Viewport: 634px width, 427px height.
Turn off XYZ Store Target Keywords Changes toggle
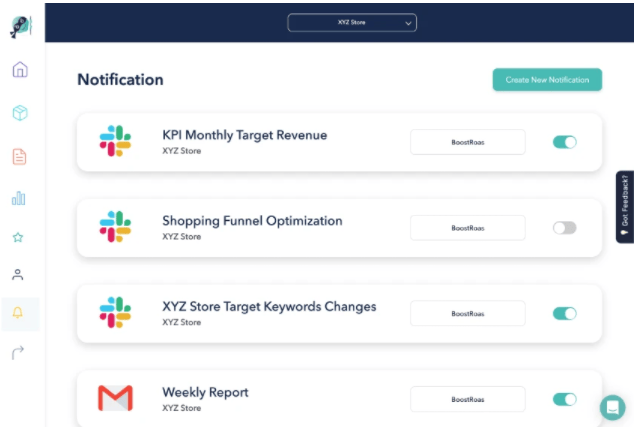(x=564, y=313)
